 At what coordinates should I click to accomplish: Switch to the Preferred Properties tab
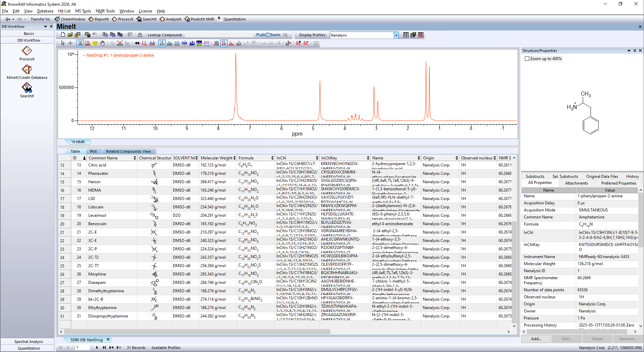pyautogui.click(x=618, y=183)
